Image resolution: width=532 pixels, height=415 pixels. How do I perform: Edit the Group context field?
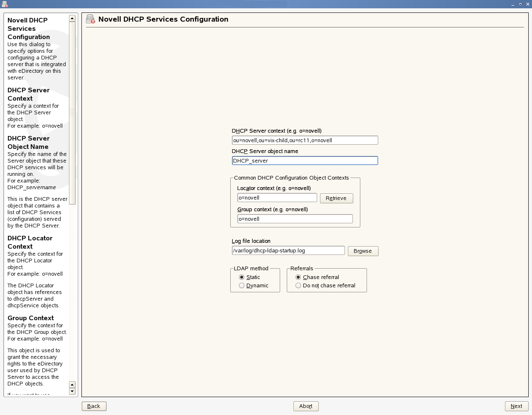tap(295, 219)
